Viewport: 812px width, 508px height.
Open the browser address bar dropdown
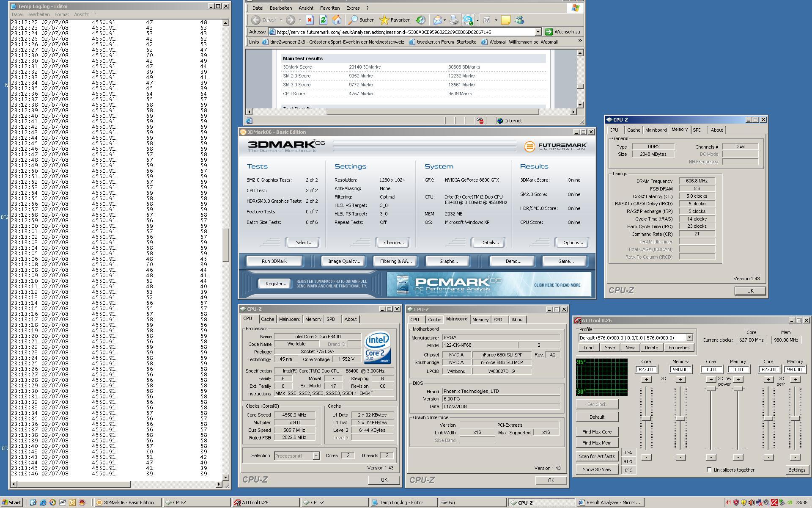[x=538, y=32]
